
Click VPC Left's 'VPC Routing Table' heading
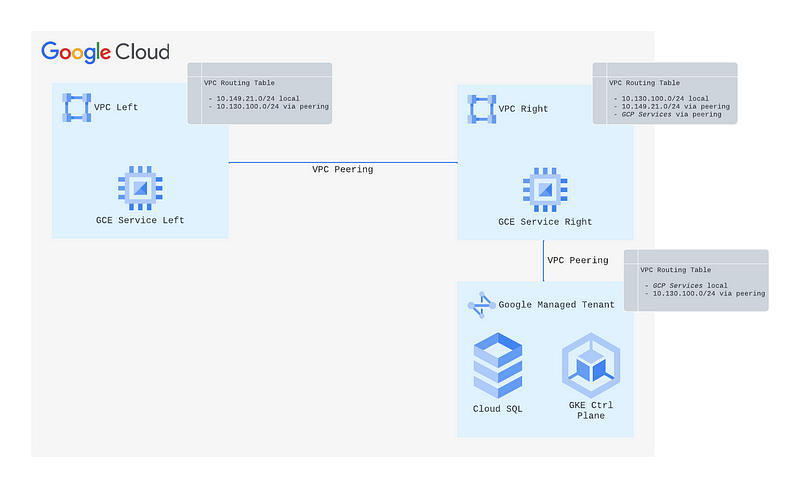pyautogui.click(x=239, y=83)
